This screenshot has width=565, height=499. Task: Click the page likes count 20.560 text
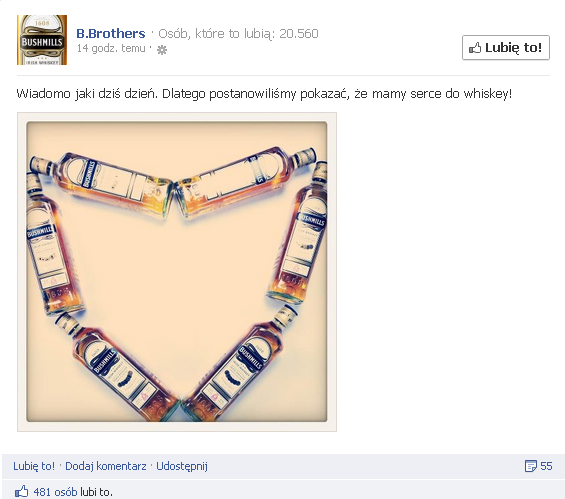[299, 34]
